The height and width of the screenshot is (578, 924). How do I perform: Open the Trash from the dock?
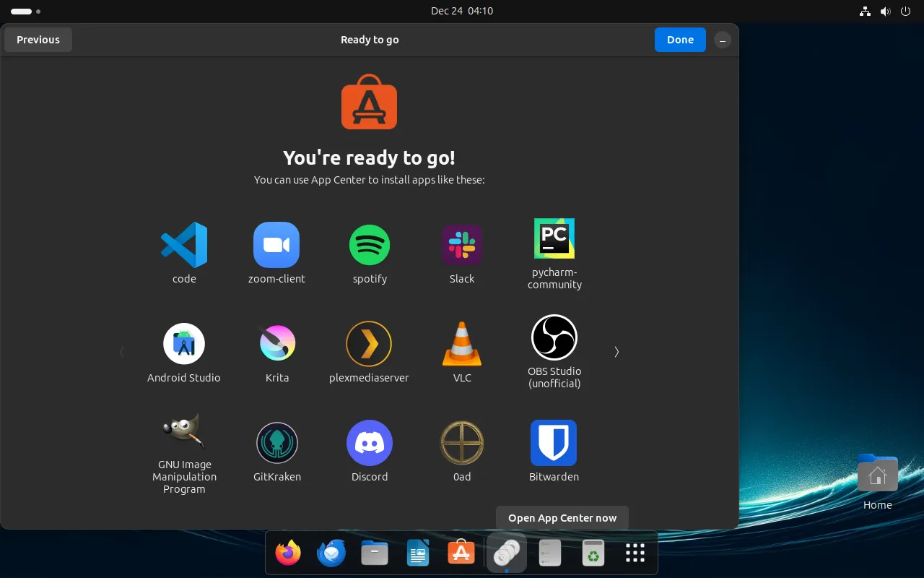coord(593,553)
